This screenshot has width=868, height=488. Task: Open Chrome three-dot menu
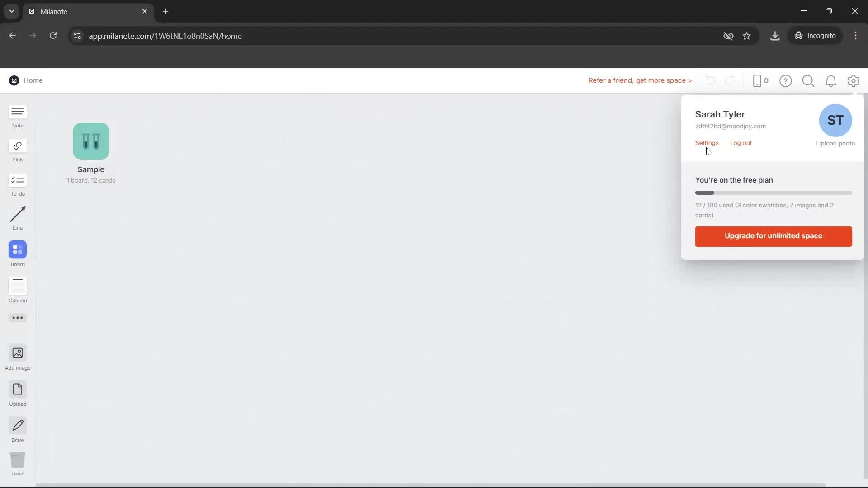click(855, 36)
